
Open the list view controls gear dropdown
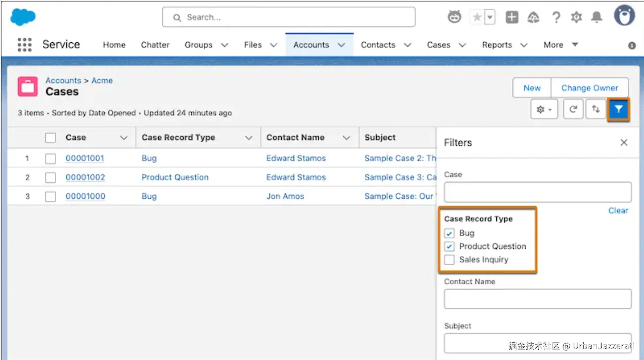click(x=544, y=109)
